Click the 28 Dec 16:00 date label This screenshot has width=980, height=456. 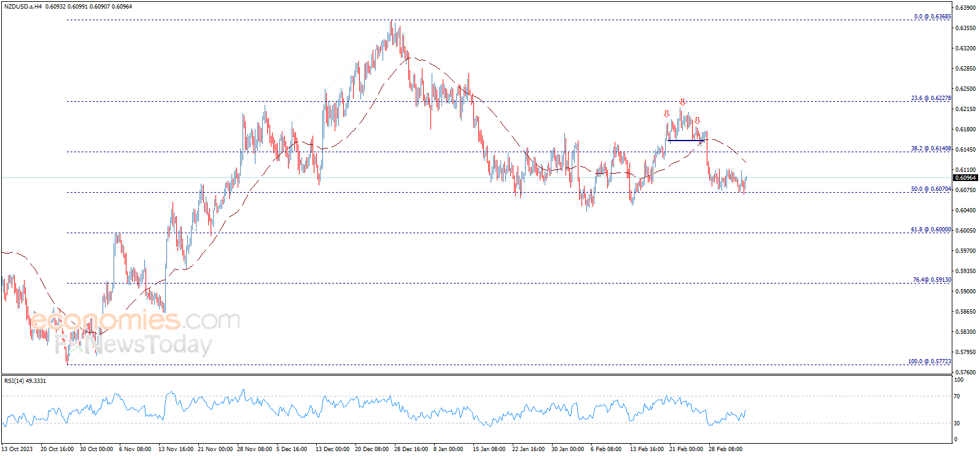(x=411, y=449)
